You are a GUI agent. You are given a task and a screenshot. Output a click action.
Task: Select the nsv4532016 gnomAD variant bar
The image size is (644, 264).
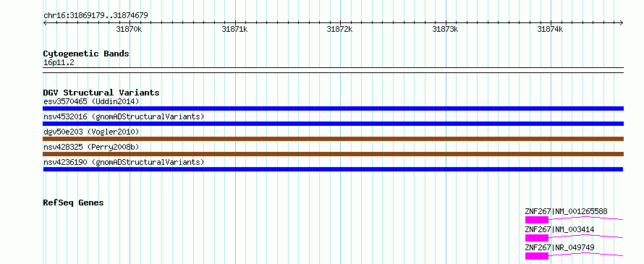point(333,124)
